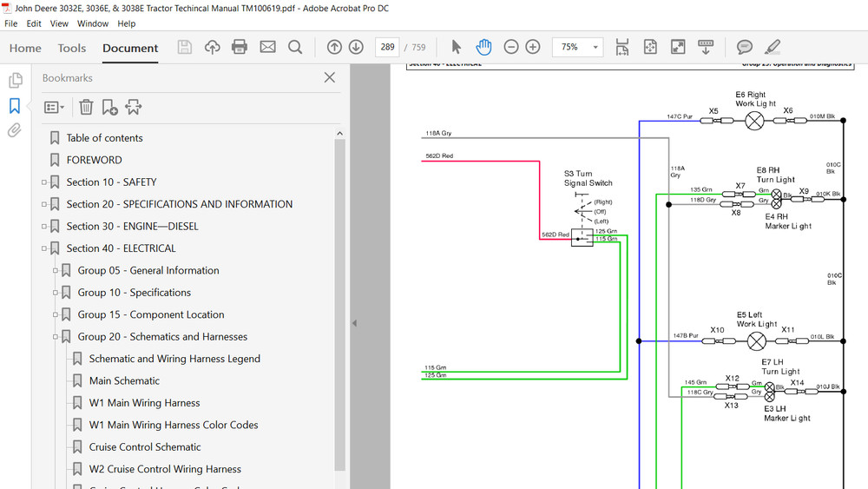Select the Document tab
Viewport: 868px width, 489px height.
(130, 48)
